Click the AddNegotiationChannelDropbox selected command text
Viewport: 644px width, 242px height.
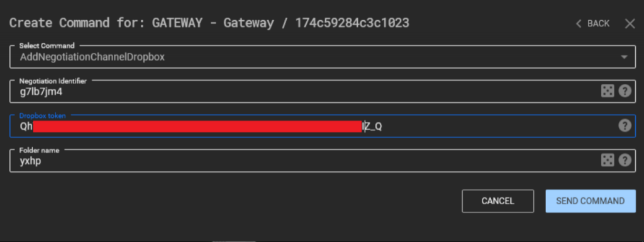click(92, 57)
